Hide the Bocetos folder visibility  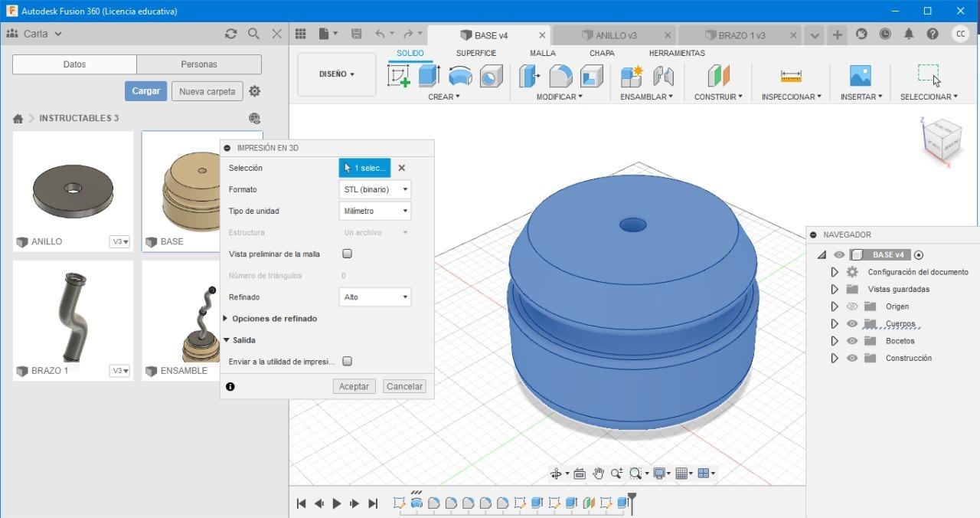click(x=852, y=341)
